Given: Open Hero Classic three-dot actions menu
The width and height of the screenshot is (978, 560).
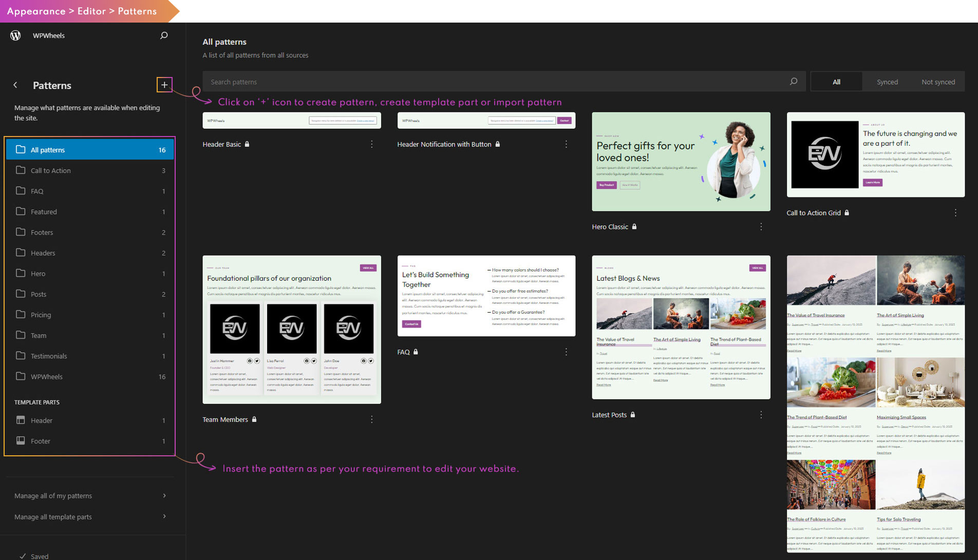Looking at the screenshot, I should (761, 226).
